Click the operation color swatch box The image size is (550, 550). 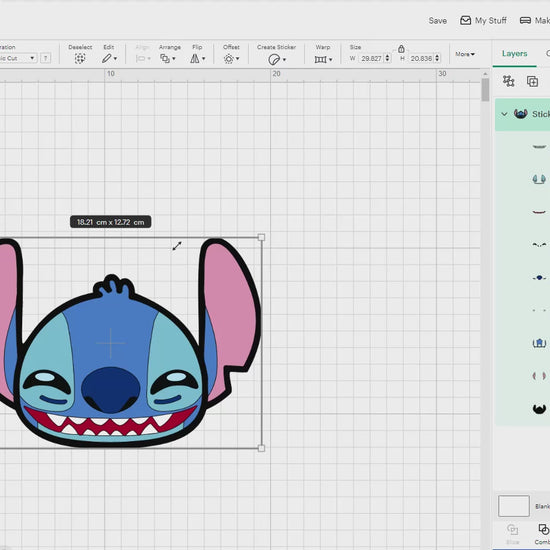[45, 58]
